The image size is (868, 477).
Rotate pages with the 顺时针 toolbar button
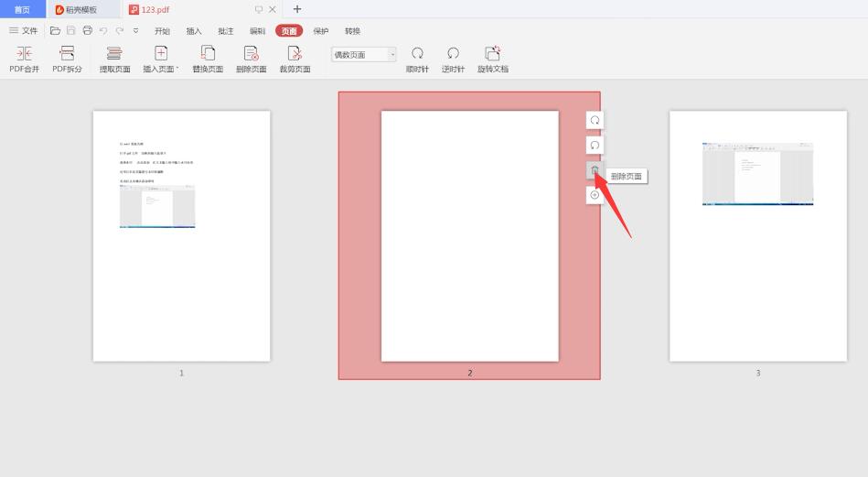(x=417, y=60)
